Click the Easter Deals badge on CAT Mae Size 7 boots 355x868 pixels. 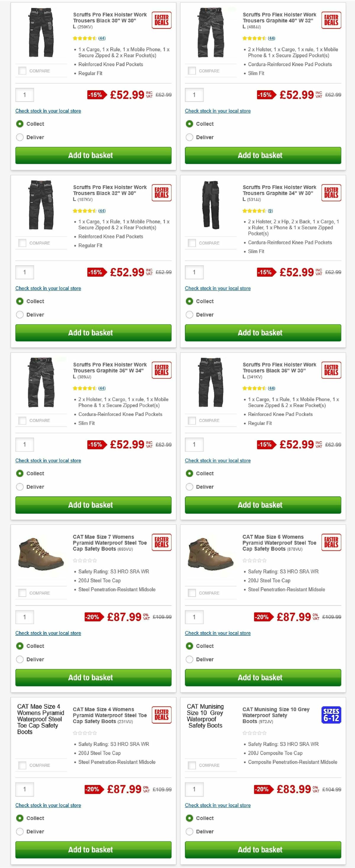click(161, 542)
